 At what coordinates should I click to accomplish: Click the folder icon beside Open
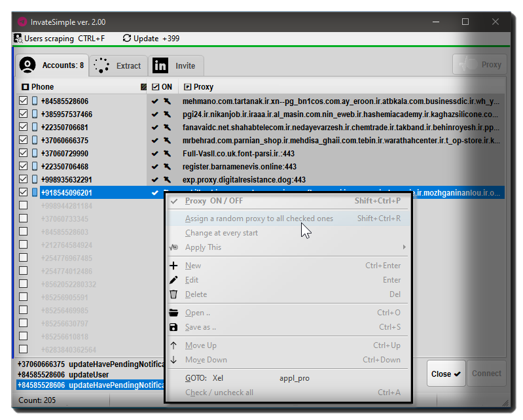pos(173,313)
